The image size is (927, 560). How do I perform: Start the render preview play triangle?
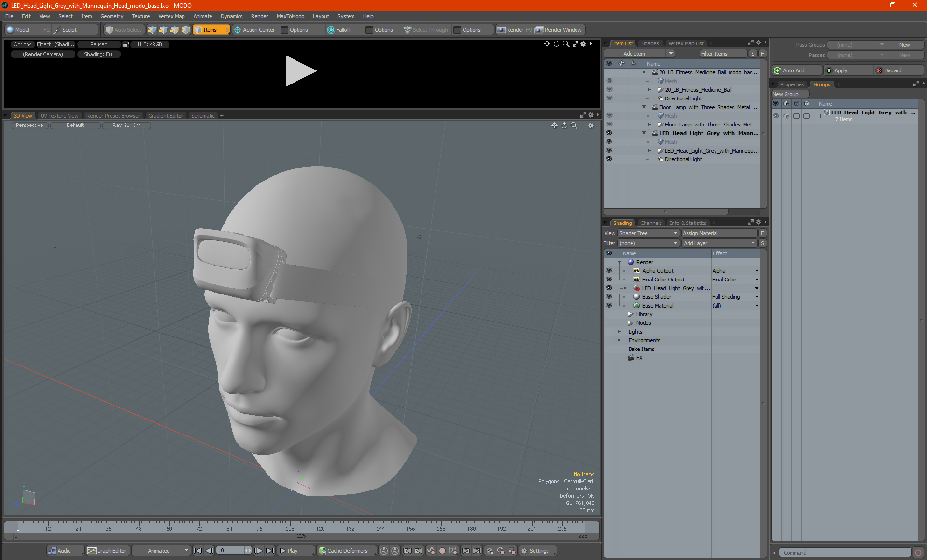[x=300, y=71]
